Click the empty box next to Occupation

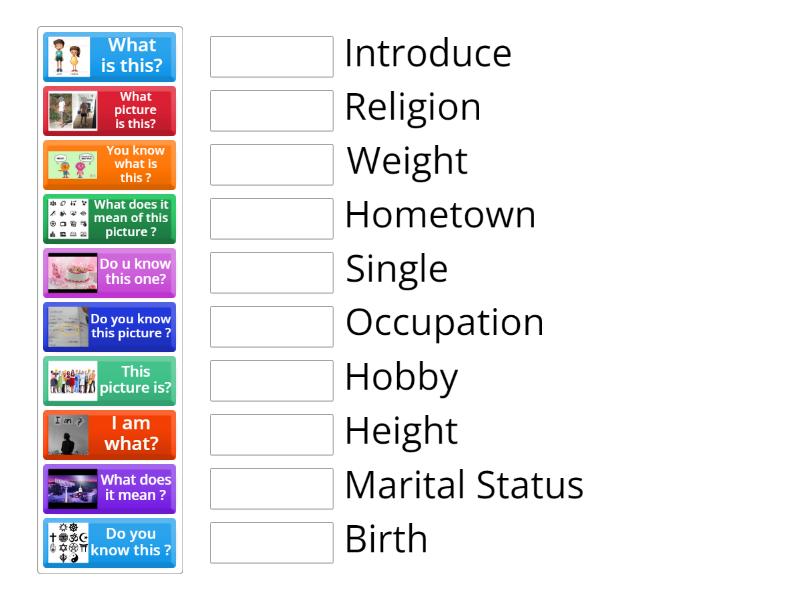click(271, 326)
